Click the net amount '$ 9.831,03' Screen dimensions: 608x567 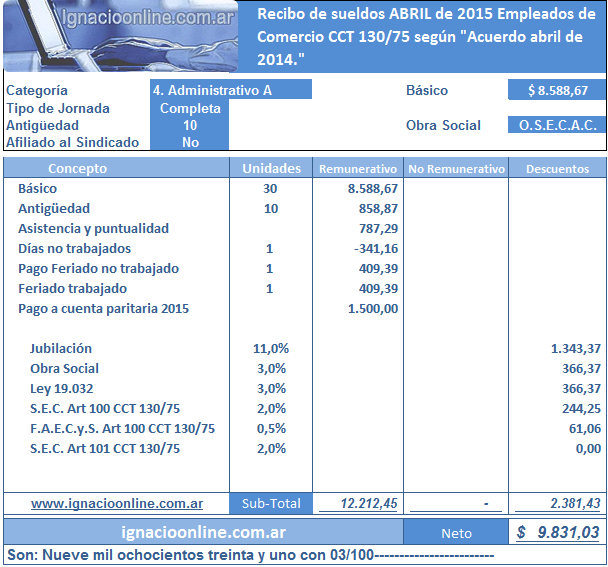point(558,532)
